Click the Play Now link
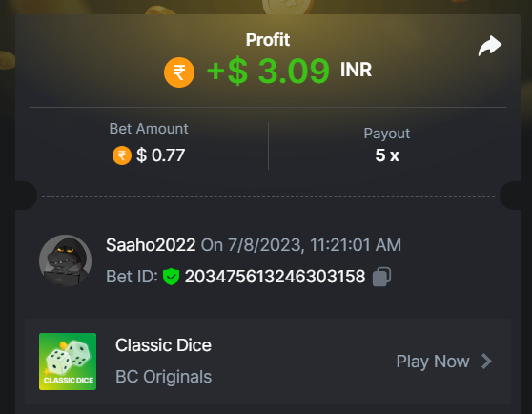Screen dimensions: 532x414 point(433,362)
